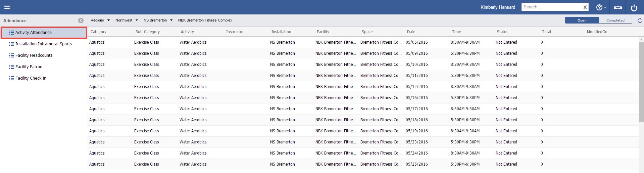Click NBK Bremerton Fitness Complex breadcrumb

click(x=205, y=20)
